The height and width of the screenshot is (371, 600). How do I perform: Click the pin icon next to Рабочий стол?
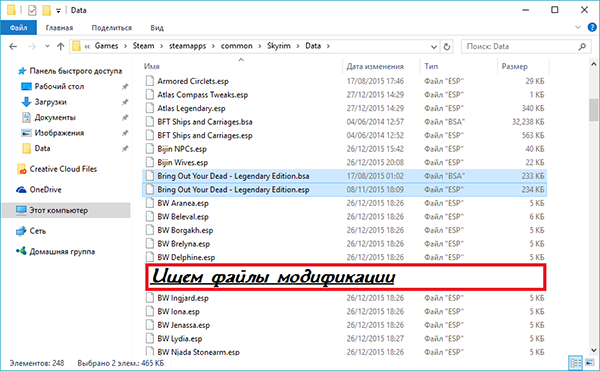[125, 87]
